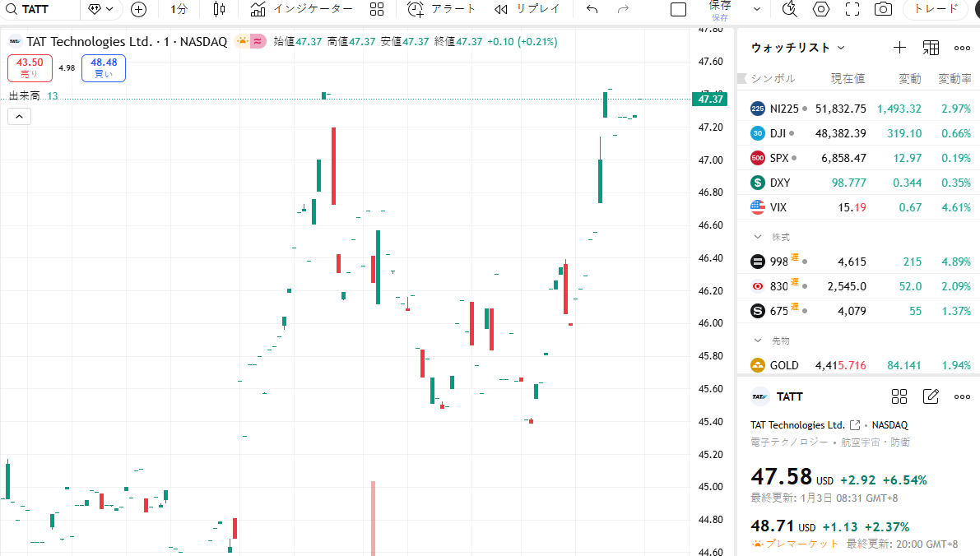
Task: Create an アラート alert
Action: coord(441,9)
